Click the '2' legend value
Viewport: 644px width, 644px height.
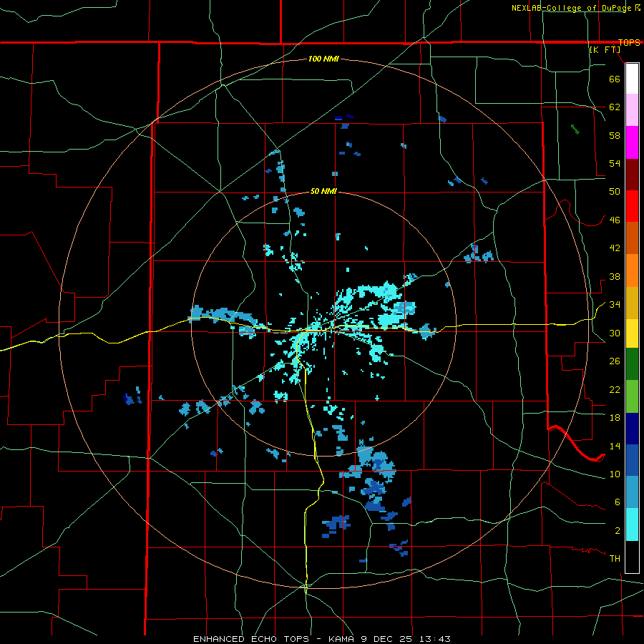coord(617,531)
